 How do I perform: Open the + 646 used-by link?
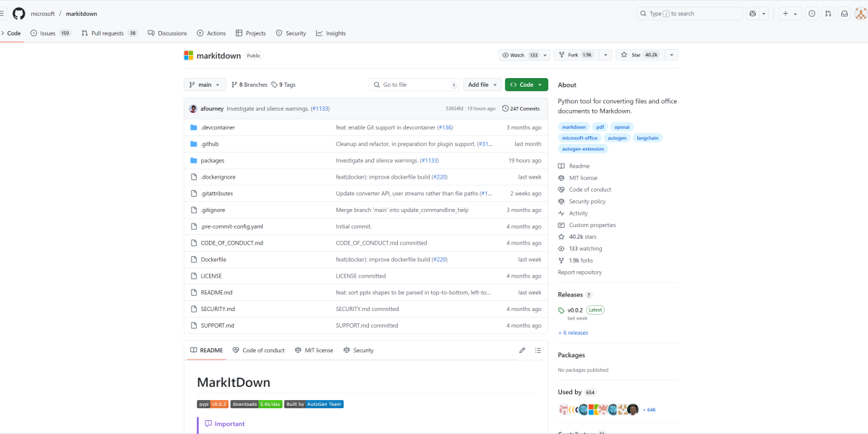(649, 409)
